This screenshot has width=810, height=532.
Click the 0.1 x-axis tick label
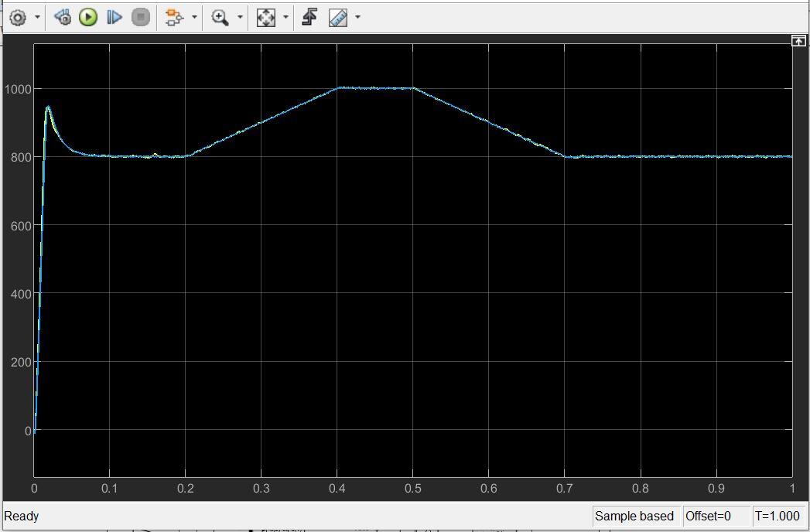pos(110,488)
